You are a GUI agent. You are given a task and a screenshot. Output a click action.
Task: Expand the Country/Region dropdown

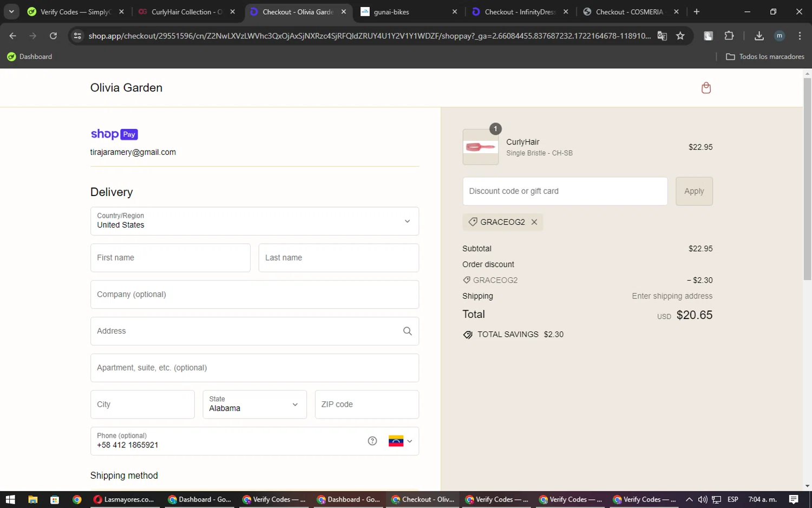tap(254, 221)
